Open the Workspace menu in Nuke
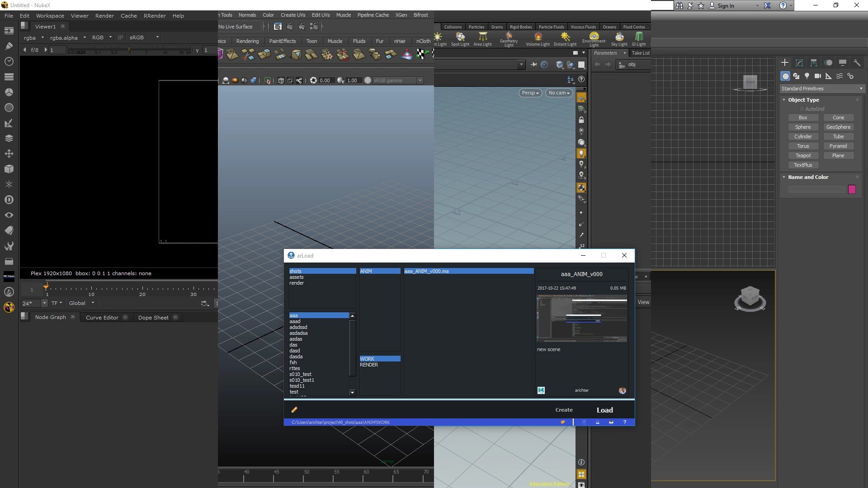868x488 pixels. click(x=50, y=15)
